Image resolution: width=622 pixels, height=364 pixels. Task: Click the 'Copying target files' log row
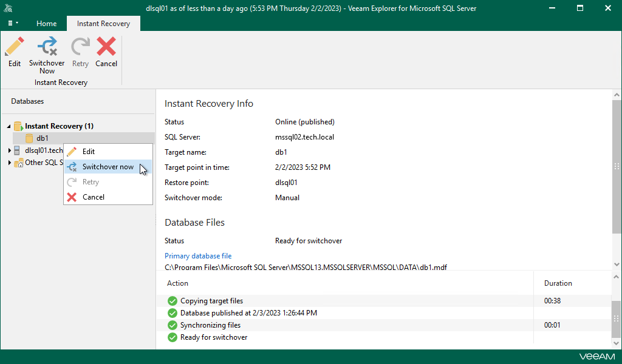click(x=384, y=301)
